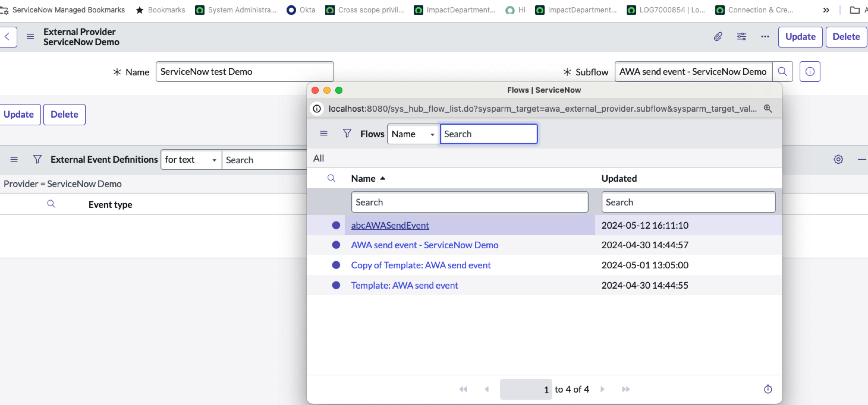Click the paperclip attachments icon
Screen dimensions: 868x405
(x=718, y=36)
